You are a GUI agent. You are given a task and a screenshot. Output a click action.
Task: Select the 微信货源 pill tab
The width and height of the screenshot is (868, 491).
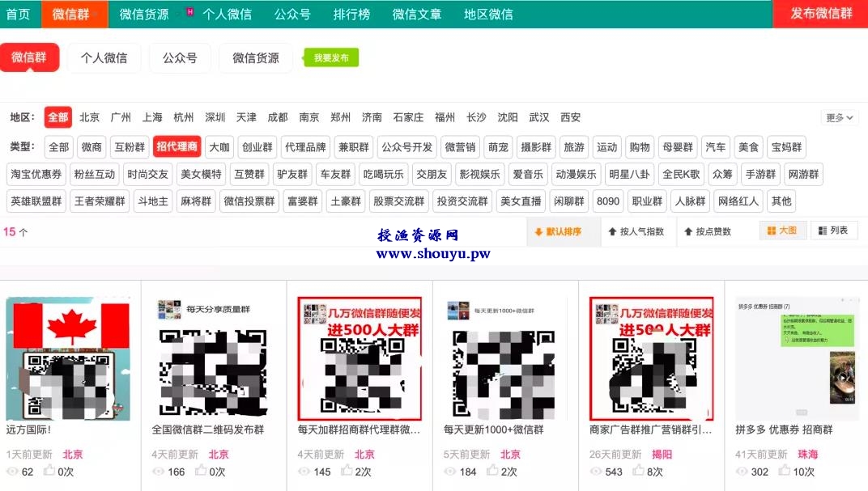pos(256,57)
